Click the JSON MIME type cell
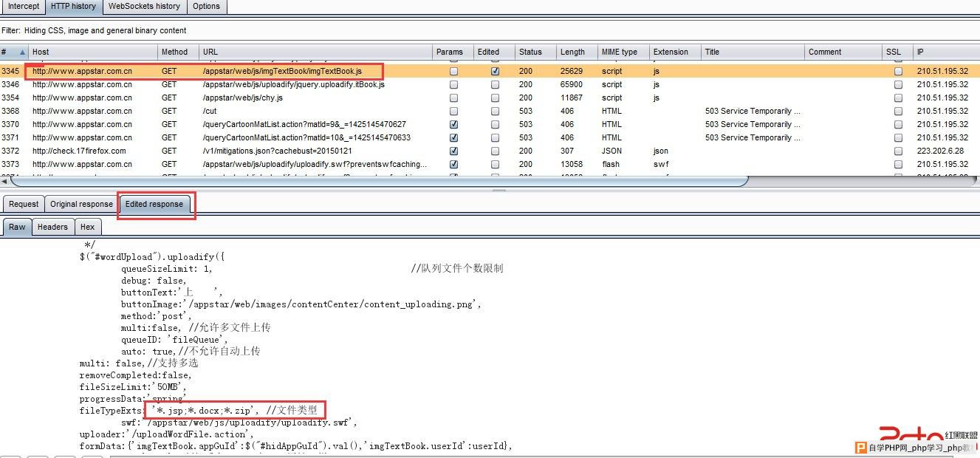980x458 pixels. [611, 151]
